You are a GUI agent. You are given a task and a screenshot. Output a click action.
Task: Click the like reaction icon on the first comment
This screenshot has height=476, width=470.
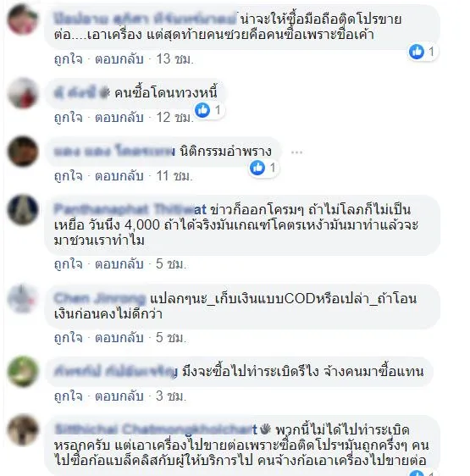point(417,52)
